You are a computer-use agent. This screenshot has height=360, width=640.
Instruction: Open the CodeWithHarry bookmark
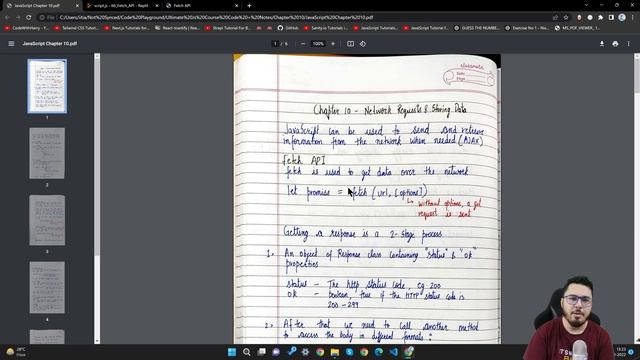coord(27,28)
